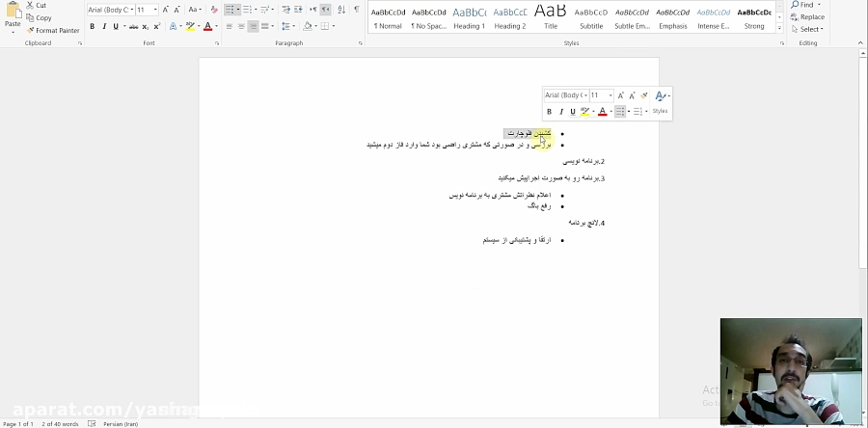Apply strikethrough formatting
Image resolution: width=868 pixels, height=428 pixels.
pyautogui.click(x=133, y=26)
